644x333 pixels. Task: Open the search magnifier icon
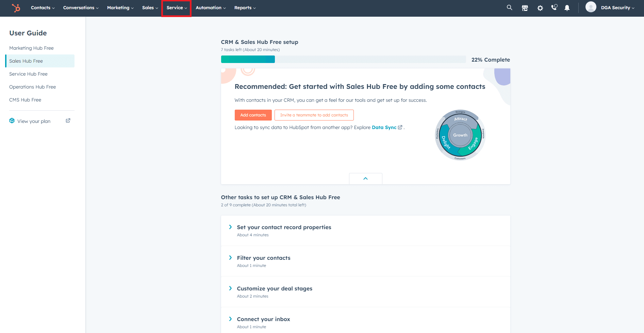coord(509,7)
